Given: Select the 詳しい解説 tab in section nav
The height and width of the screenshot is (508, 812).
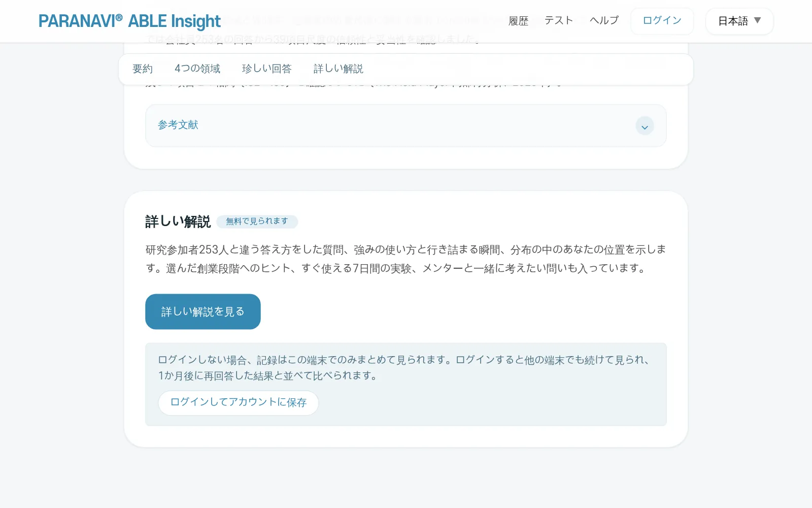Looking at the screenshot, I should tap(339, 69).
